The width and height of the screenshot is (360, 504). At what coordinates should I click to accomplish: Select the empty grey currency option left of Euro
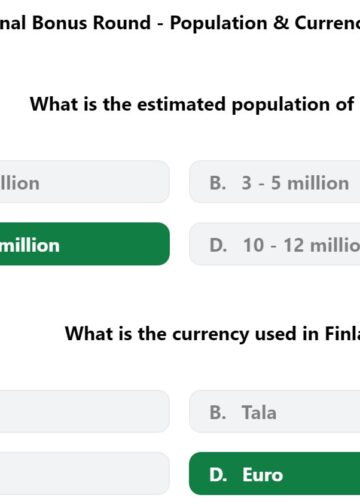[x=85, y=474]
